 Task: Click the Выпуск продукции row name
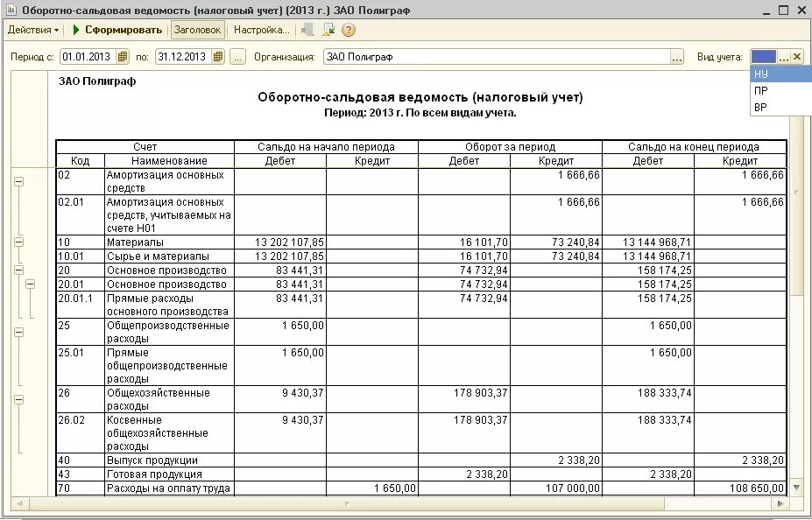point(169,460)
